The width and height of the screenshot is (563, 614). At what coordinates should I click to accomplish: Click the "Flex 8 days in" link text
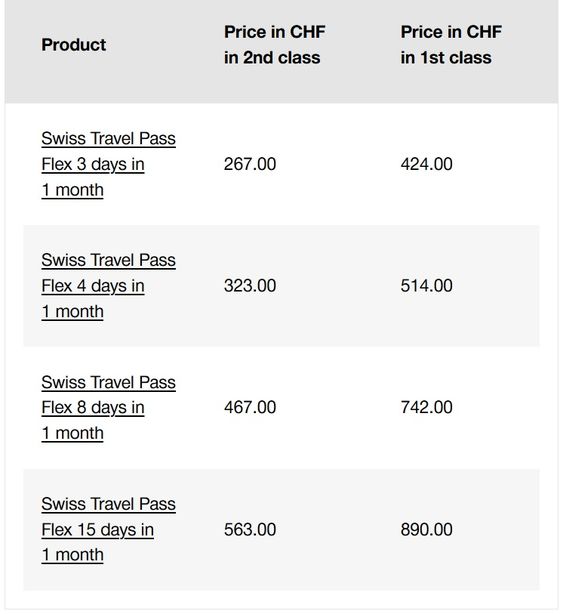[93, 408]
